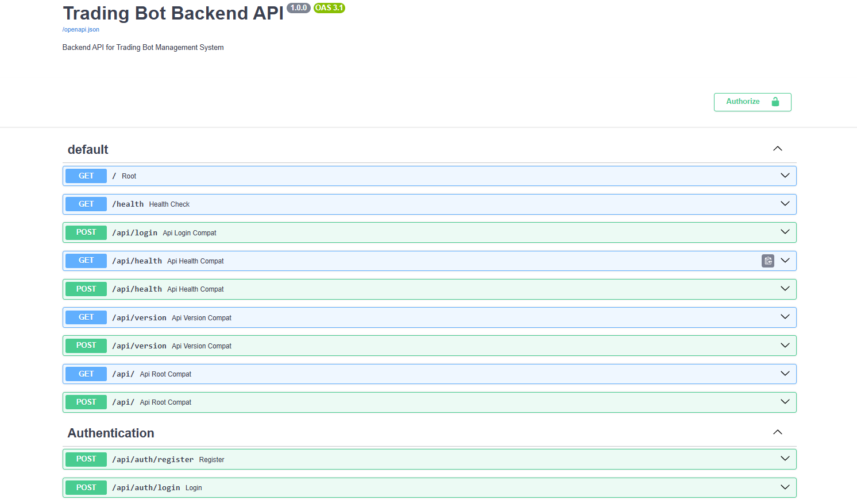Open the POST /api/health endpoint row
The width and height of the screenshot is (857, 504).
[402, 289]
